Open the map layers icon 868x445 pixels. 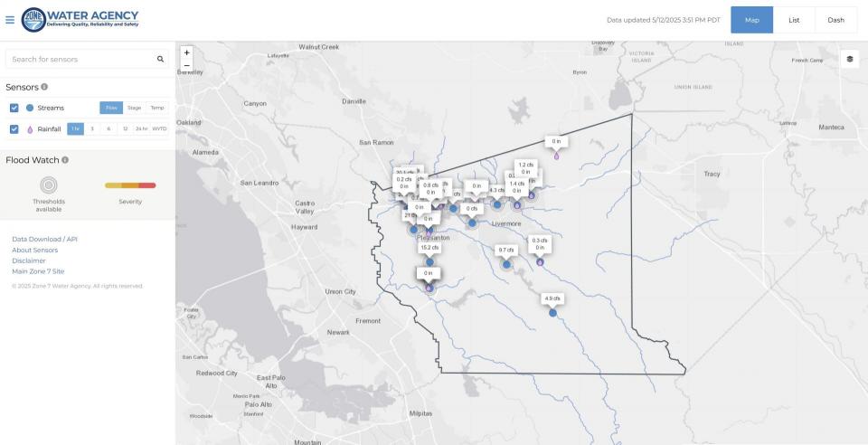pyautogui.click(x=850, y=59)
